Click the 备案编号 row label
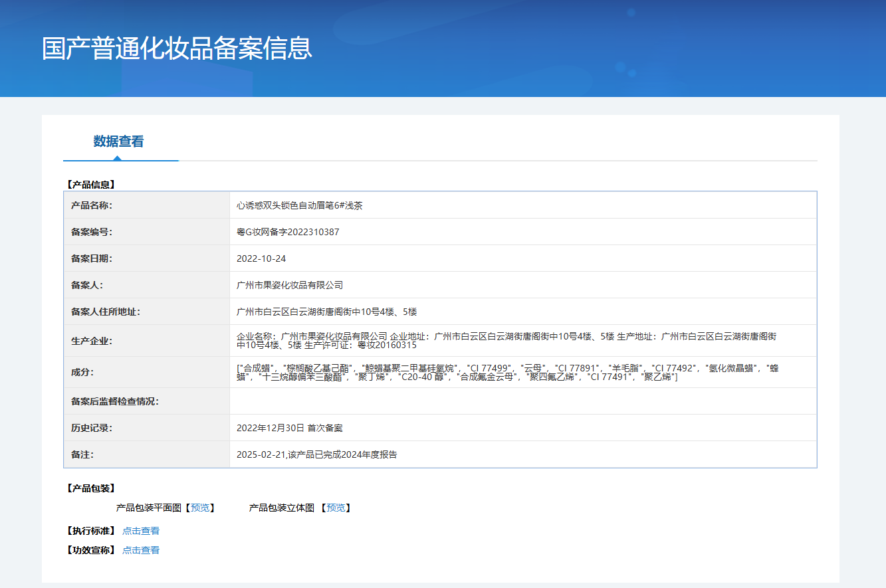The width and height of the screenshot is (886, 588). point(92,232)
